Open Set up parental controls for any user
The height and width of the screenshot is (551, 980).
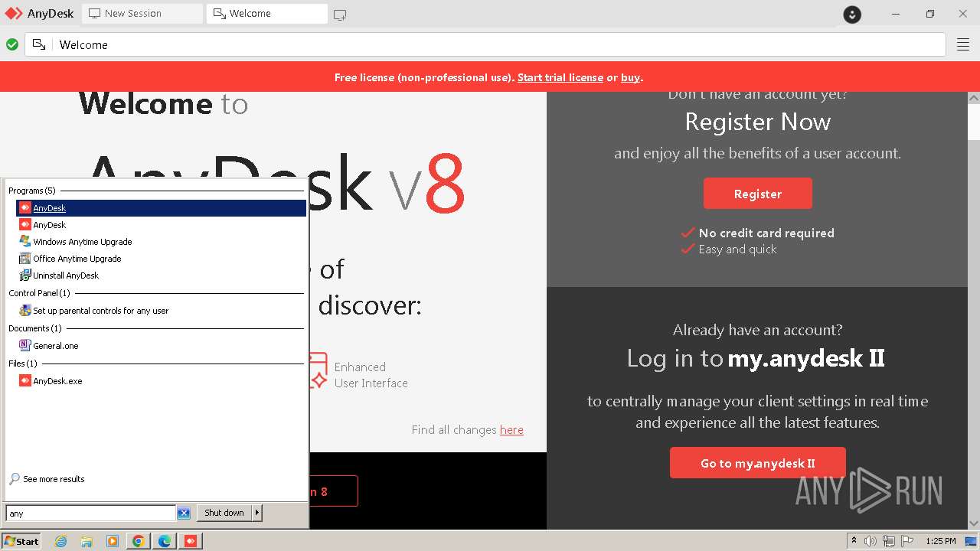pyautogui.click(x=161, y=311)
